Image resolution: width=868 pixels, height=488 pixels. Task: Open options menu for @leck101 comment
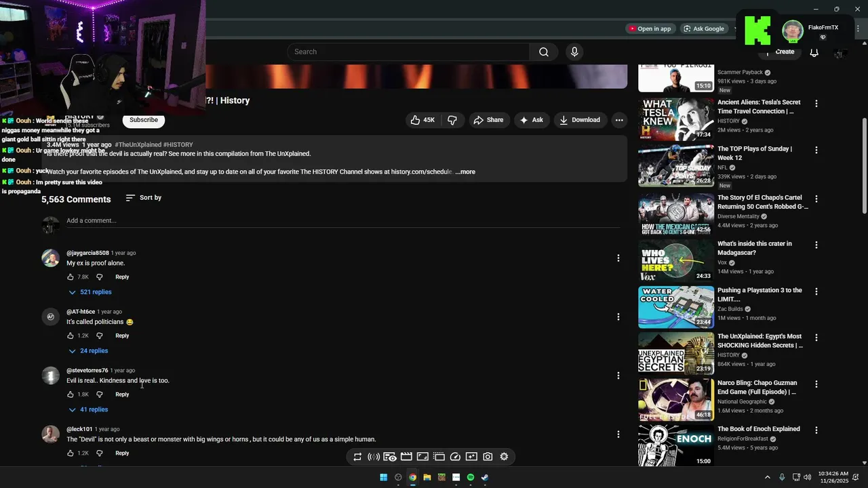point(618,434)
